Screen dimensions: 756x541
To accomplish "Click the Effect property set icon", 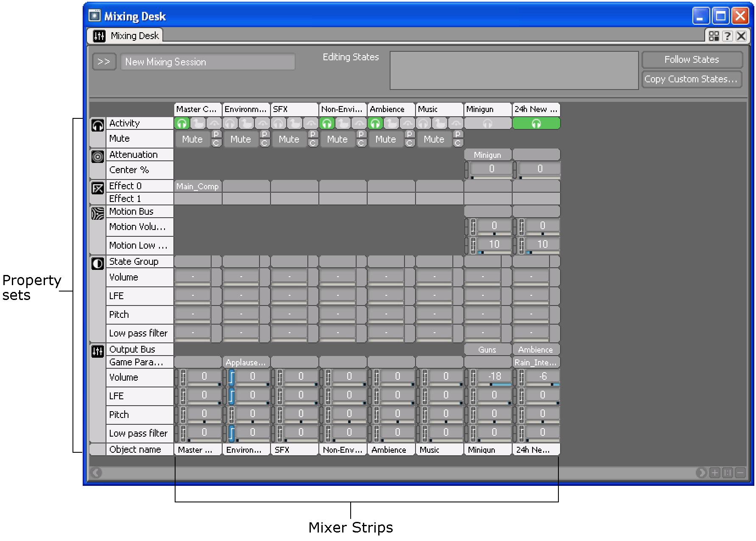I will (x=98, y=188).
